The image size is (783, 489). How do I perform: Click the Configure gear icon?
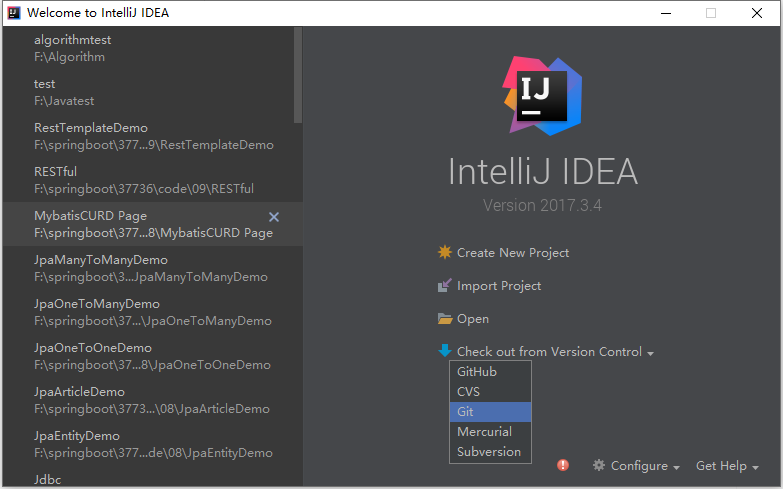click(599, 465)
